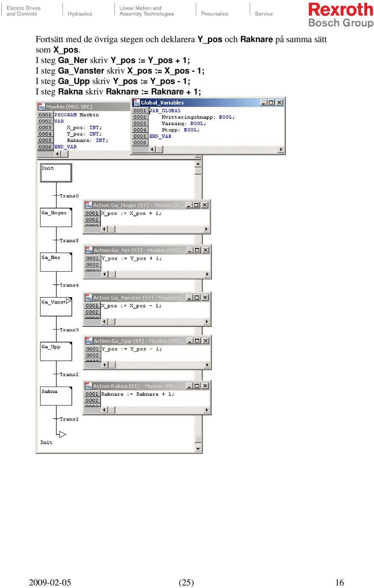This screenshot has width=374, height=588.
Task: Click scroll-right arrow in Action Ga_Upp window
Action: coord(207,365)
